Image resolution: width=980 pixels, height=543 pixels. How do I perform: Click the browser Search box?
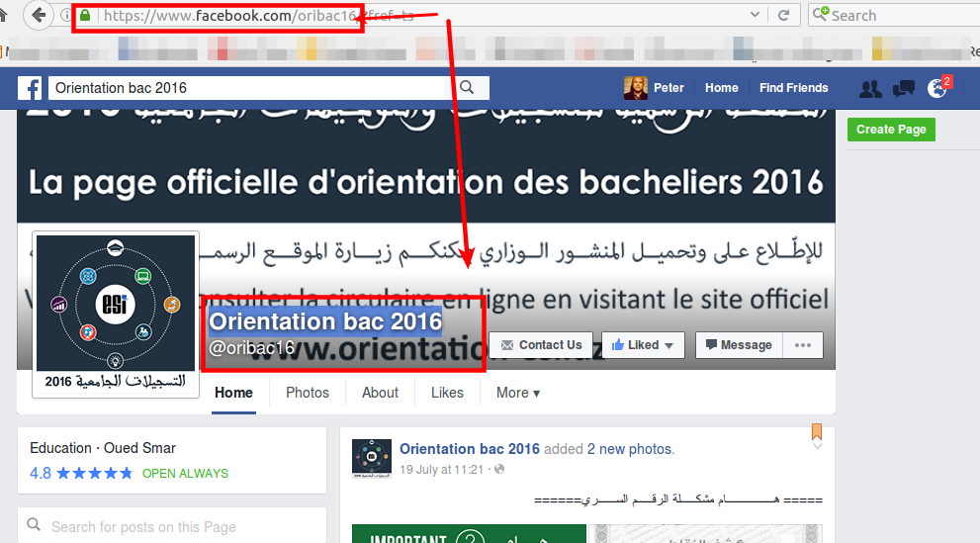click(x=894, y=15)
